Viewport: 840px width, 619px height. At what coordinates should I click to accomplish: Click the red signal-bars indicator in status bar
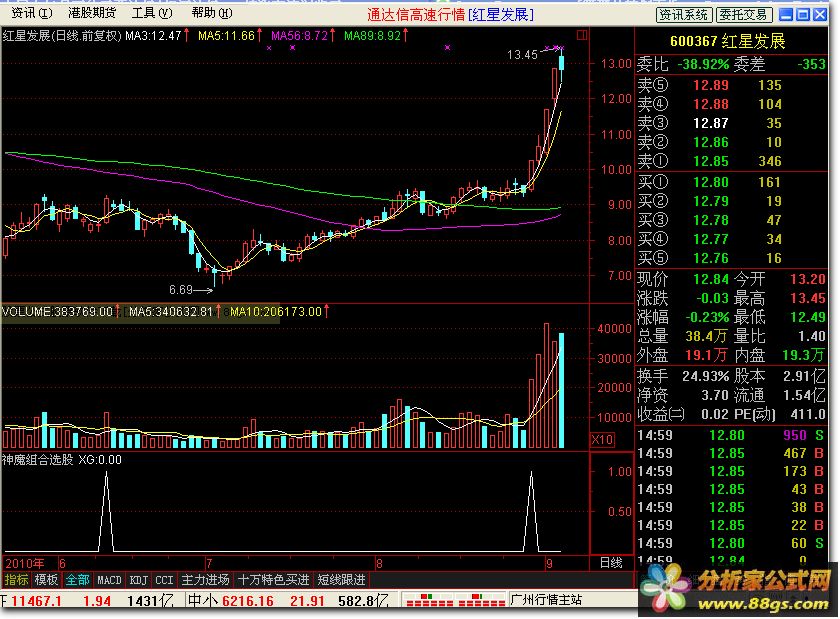click(x=454, y=600)
